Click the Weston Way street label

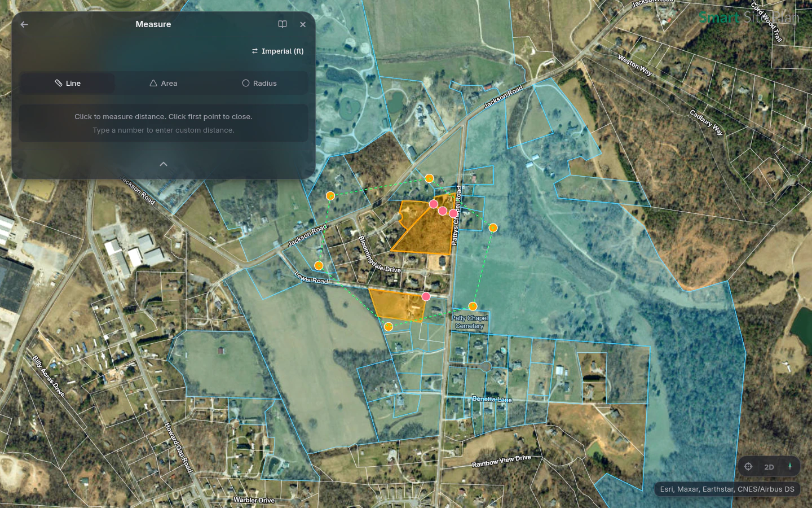pyautogui.click(x=635, y=65)
